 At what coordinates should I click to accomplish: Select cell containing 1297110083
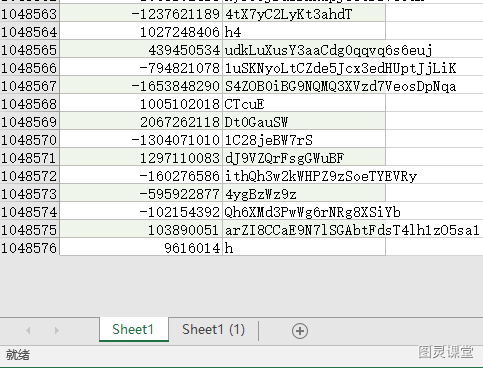tap(141, 158)
